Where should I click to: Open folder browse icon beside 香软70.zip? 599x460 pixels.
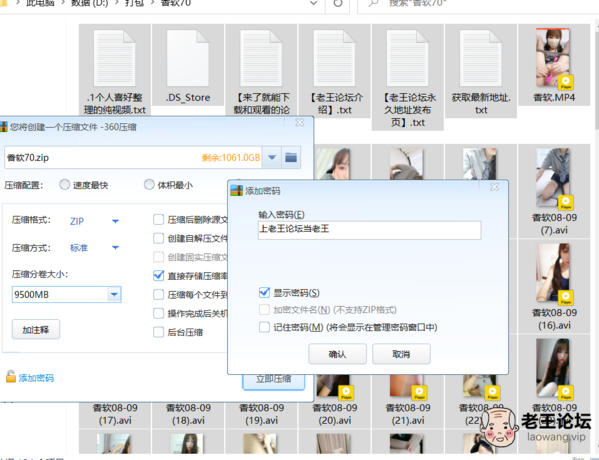tap(291, 157)
